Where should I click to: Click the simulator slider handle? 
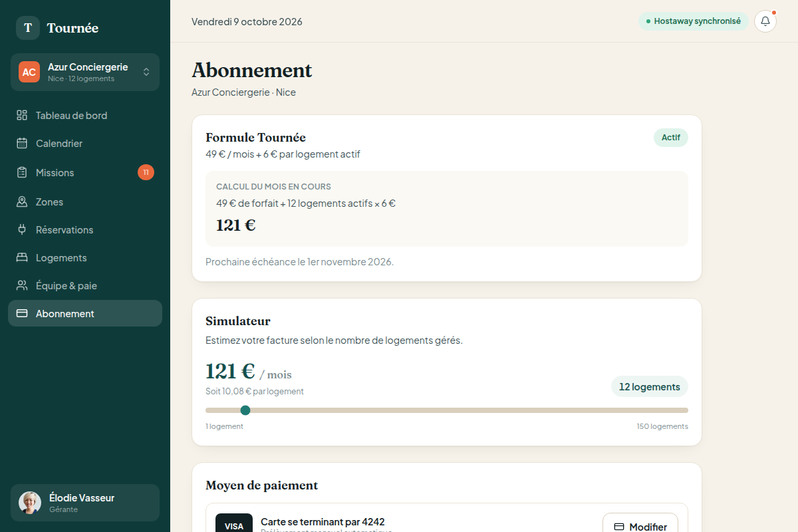point(245,410)
